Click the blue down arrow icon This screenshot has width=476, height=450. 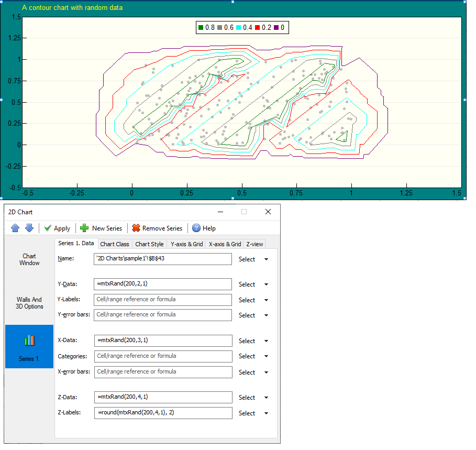pos(29,228)
